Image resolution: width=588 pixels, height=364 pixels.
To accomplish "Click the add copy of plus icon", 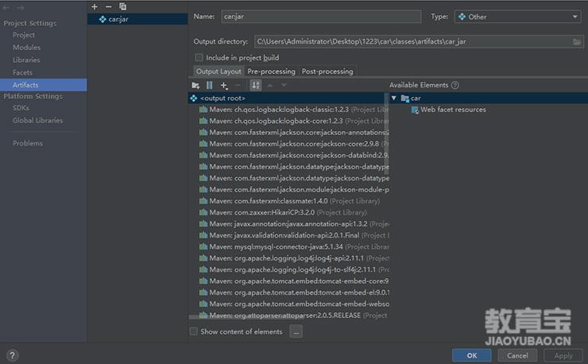I will pos(224,86).
